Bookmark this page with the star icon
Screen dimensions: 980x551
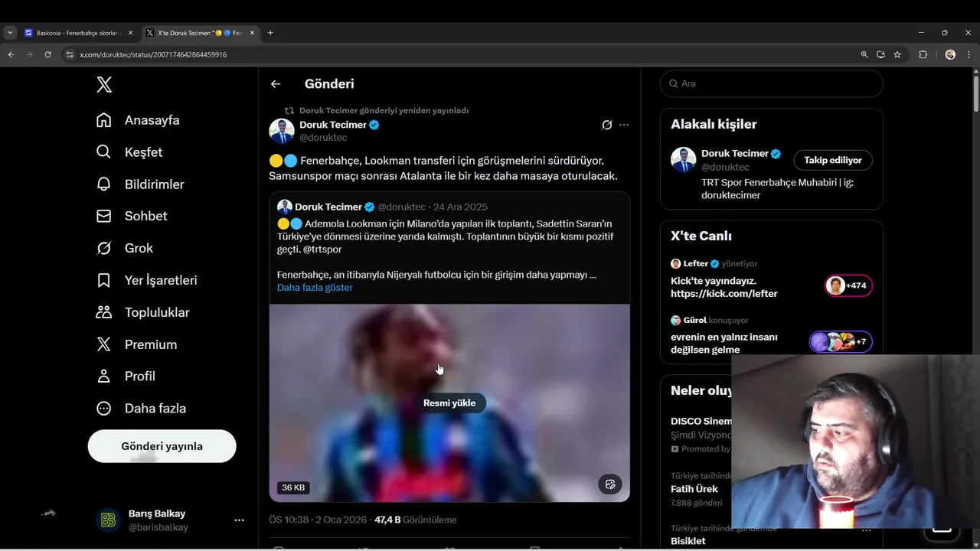tap(897, 54)
